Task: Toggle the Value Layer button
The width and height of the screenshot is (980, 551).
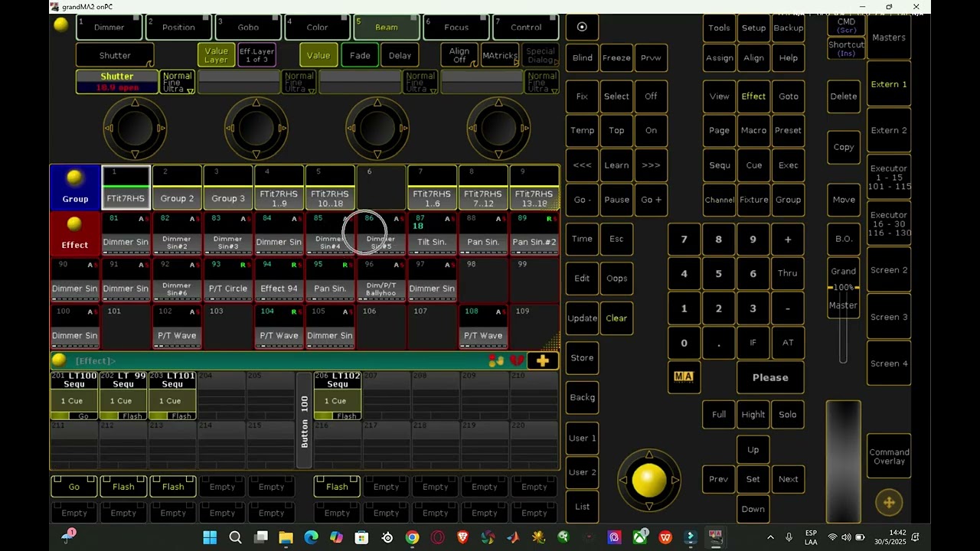Action: point(216,55)
